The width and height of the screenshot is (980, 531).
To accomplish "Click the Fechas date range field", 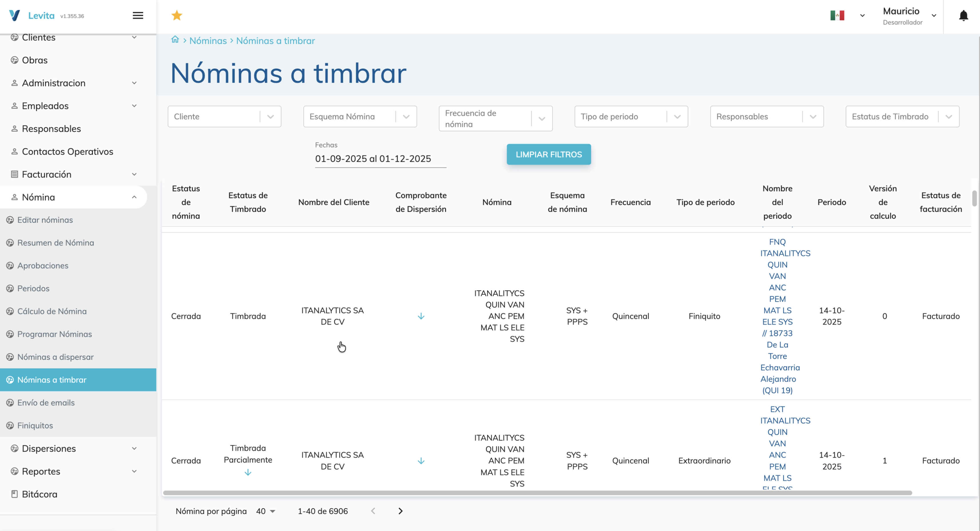I will point(380,159).
